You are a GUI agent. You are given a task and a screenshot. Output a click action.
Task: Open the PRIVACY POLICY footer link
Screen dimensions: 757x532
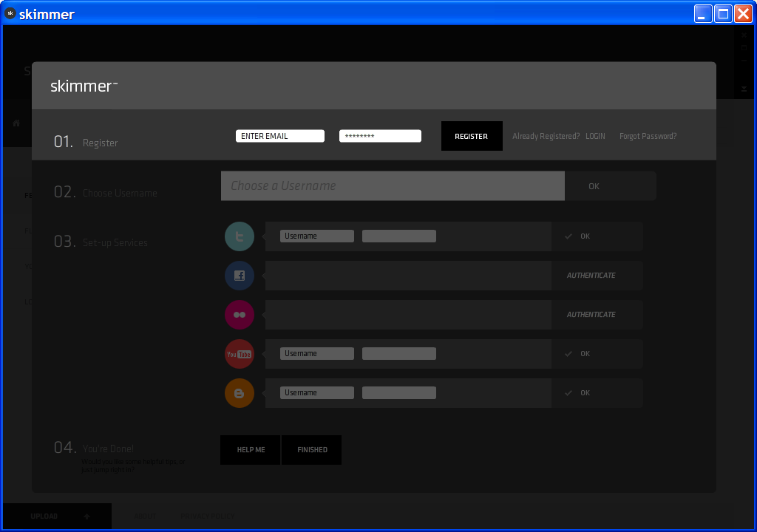pyautogui.click(x=208, y=516)
